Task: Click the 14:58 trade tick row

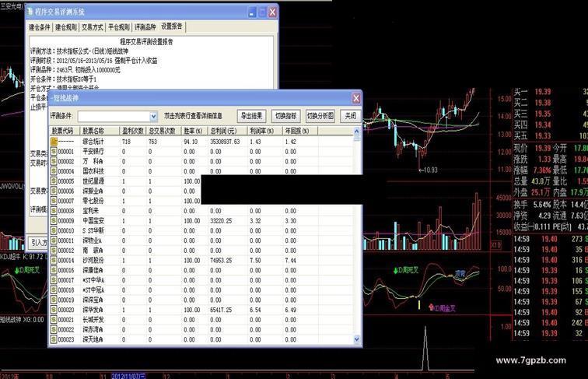Action: (x=550, y=239)
